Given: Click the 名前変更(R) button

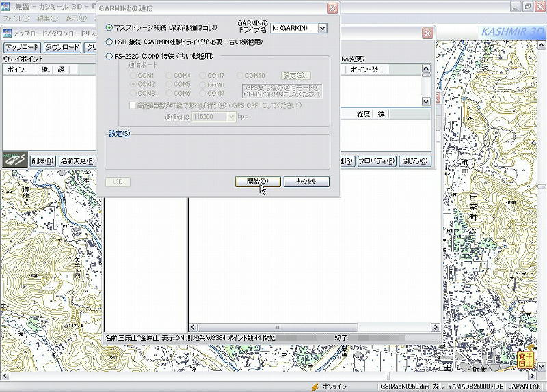Looking at the screenshot, I should pos(77,161).
